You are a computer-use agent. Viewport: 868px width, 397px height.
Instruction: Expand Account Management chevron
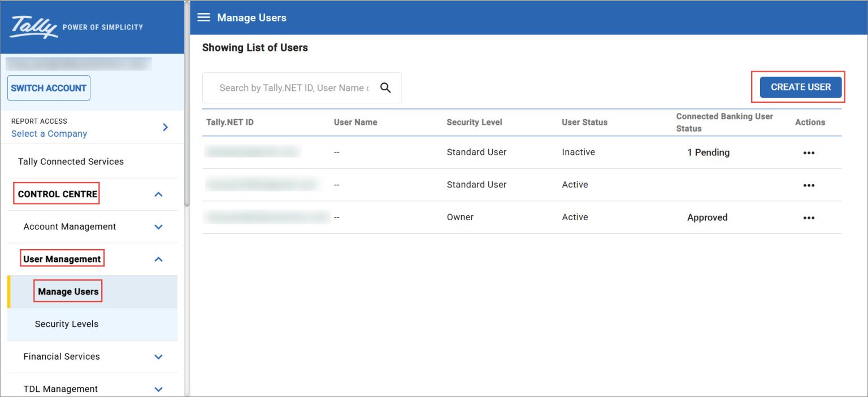tap(158, 227)
